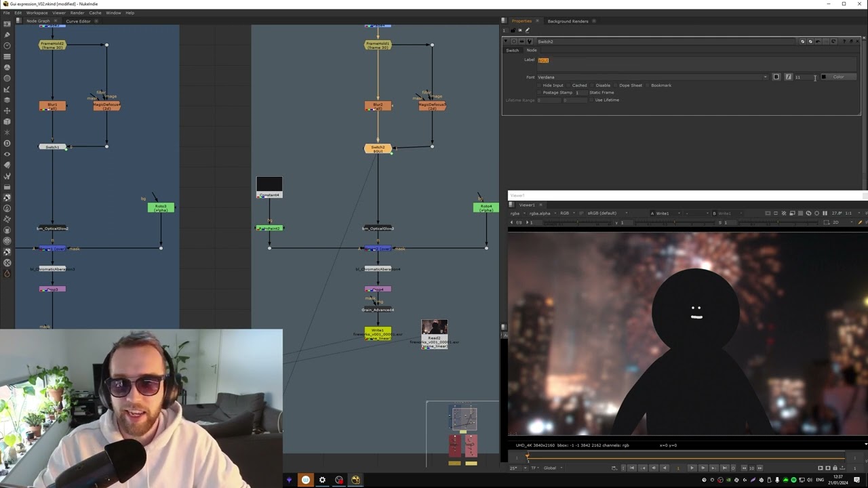Close the Viewer1 tab
The height and width of the screenshot is (488, 868).
[x=541, y=205]
